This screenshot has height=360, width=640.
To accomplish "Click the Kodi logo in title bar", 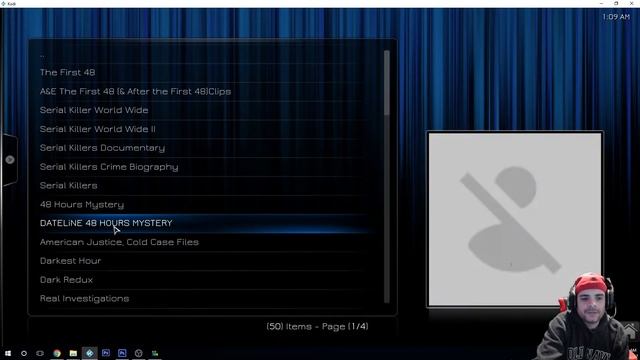I will [3, 3].
